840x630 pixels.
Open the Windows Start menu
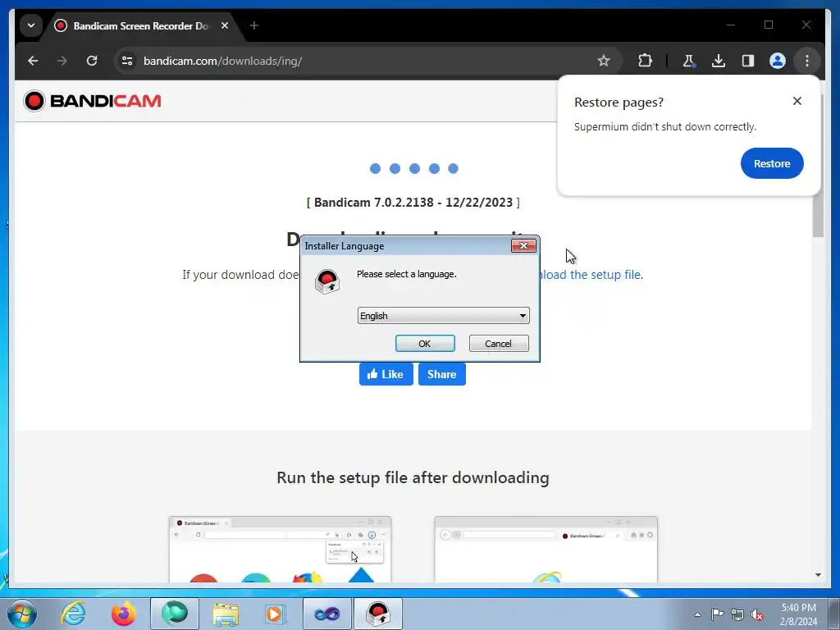(21, 614)
